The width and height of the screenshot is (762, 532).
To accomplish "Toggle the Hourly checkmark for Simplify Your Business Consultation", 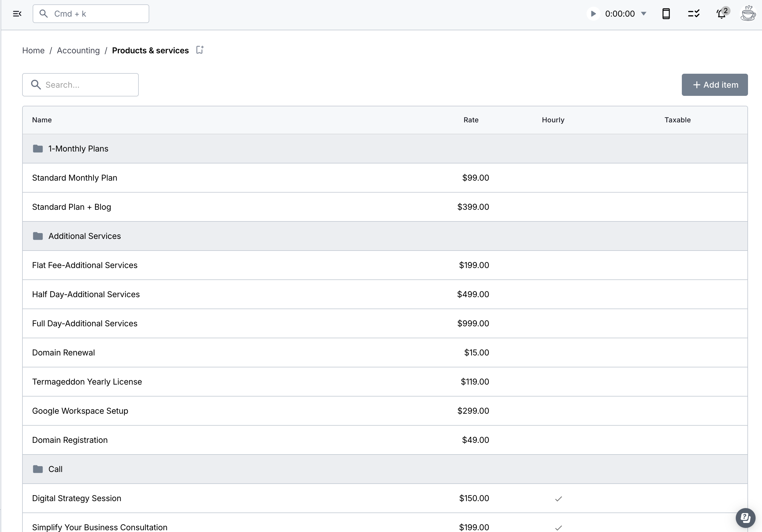I will 558,527.
